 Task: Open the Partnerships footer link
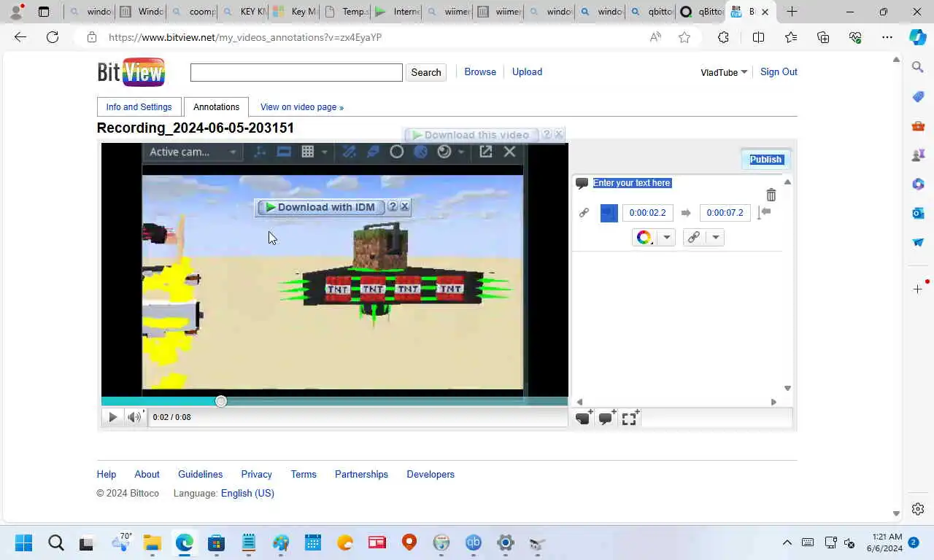tap(361, 474)
